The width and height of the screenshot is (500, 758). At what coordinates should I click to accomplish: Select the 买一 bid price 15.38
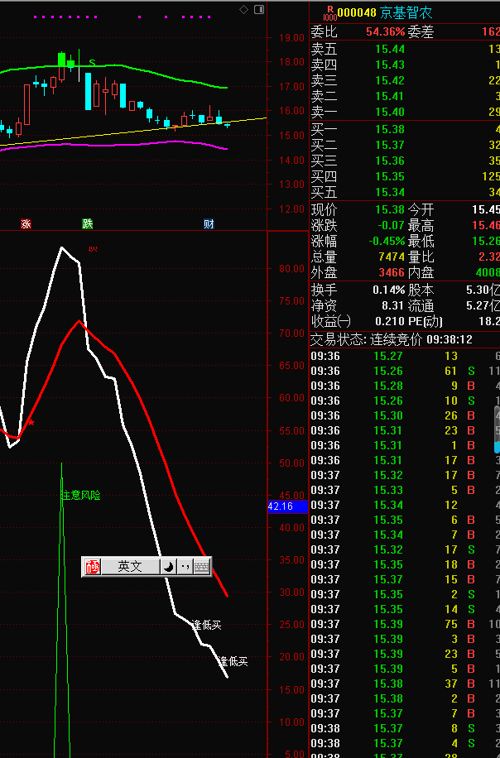point(390,129)
